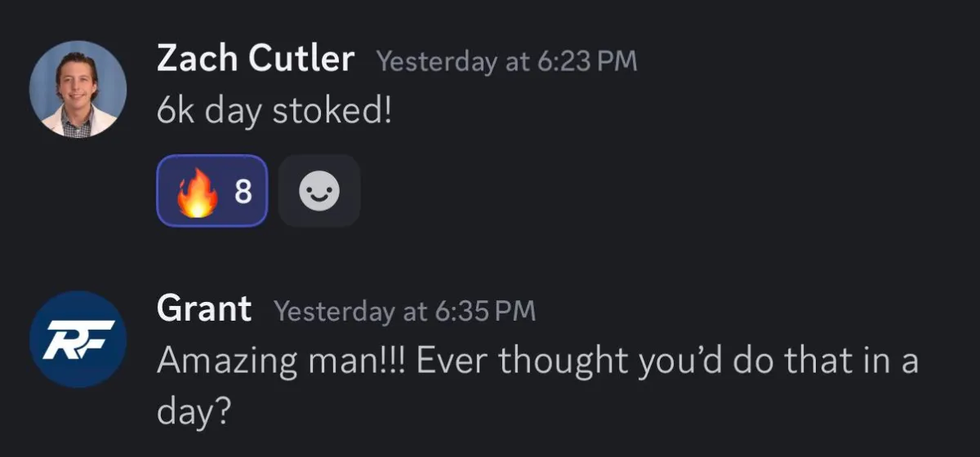Click the Yesterday at 6:35 PM timestamp
This screenshot has width=980, height=457.
pos(404,311)
